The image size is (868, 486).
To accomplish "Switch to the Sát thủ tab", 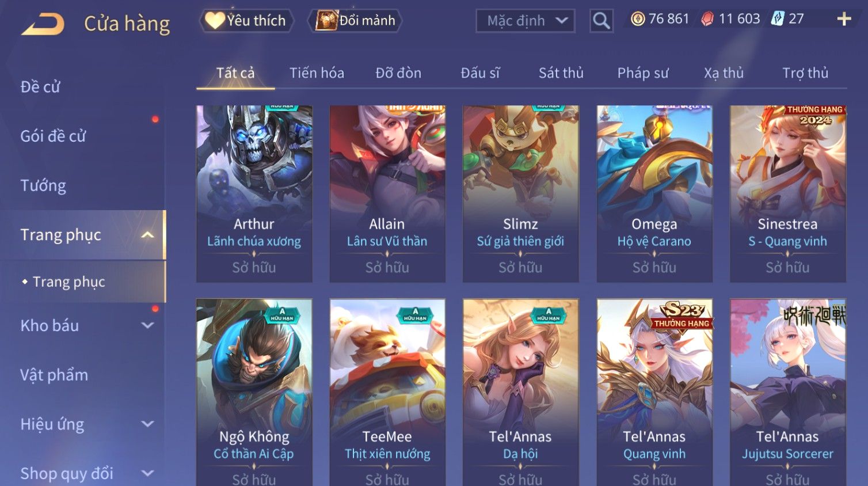I will click(561, 73).
